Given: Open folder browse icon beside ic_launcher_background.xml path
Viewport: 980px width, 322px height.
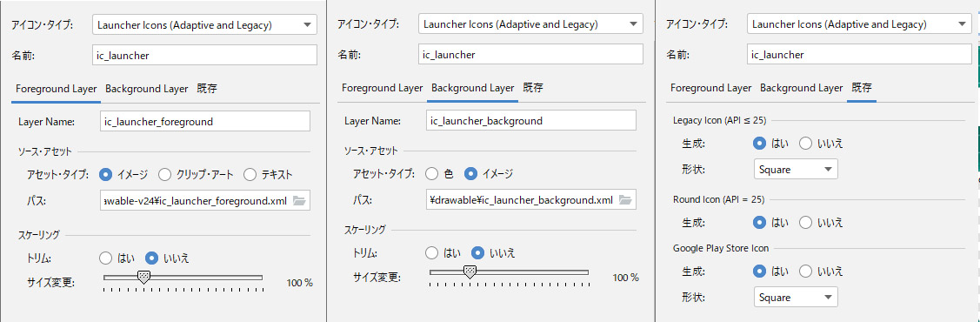Looking at the screenshot, I should click(625, 200).
